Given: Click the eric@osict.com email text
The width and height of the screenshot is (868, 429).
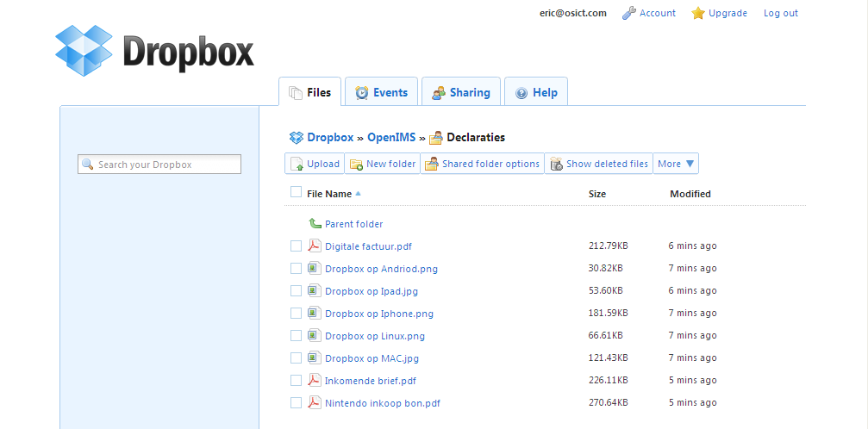Looking at the screenshot, I should (573, 13).
